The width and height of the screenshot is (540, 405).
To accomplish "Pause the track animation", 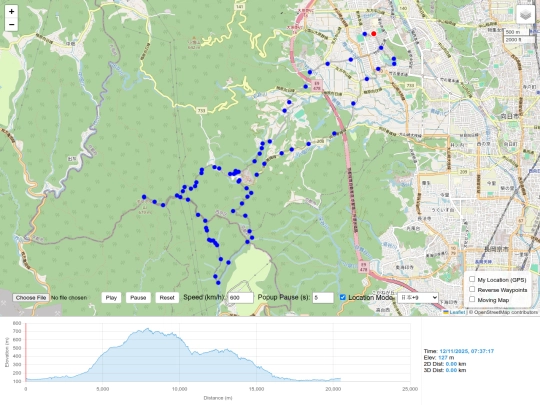I will tap(138, 298).
